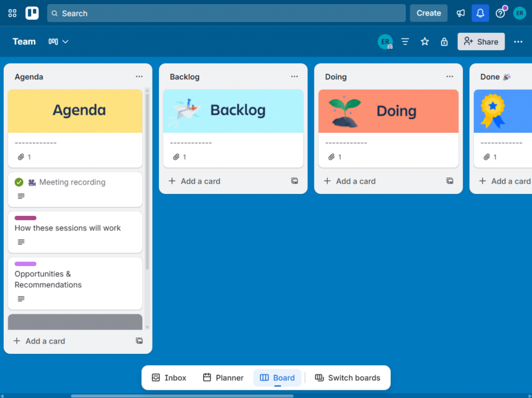Create card from template in Backlog list
The image size is (532, 398).
tap(295, 181)
